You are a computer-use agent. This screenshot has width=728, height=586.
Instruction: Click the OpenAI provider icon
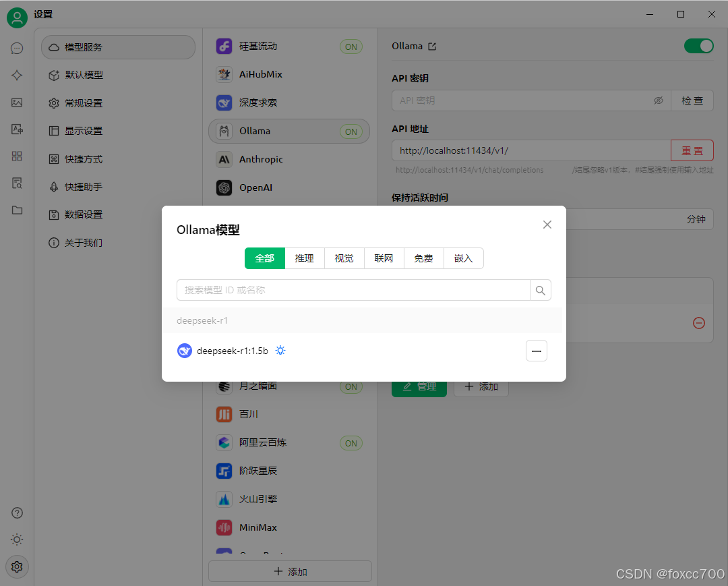tap(224, 187)
